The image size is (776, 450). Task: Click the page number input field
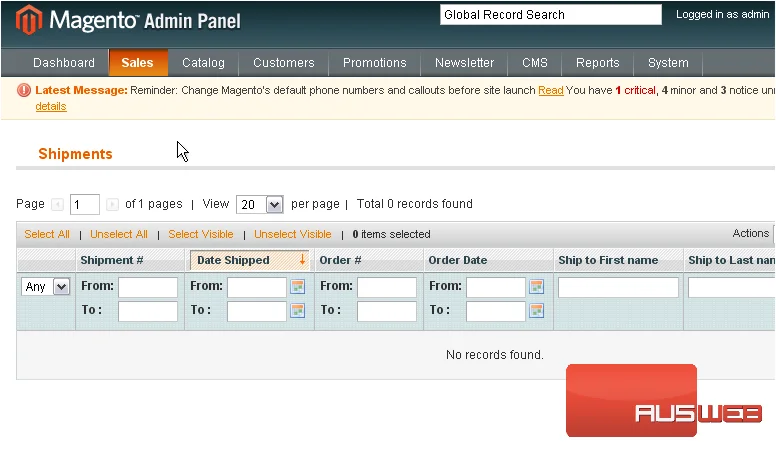[x=85, y=204]
